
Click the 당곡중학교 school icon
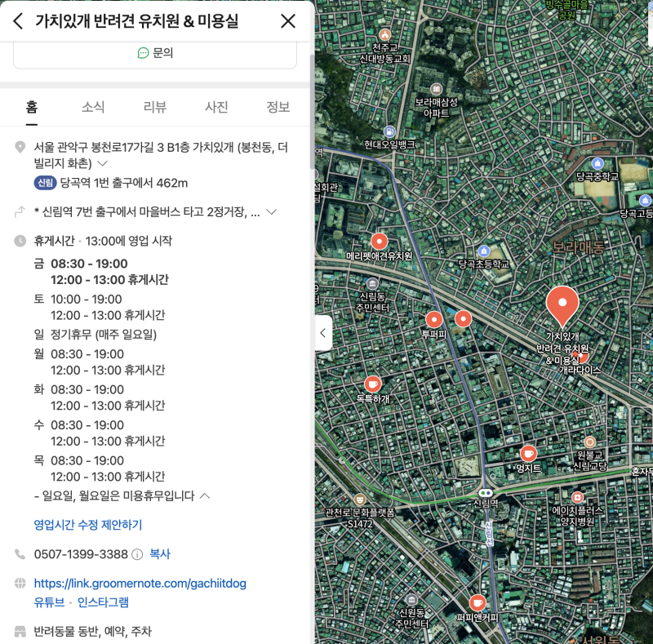pyautogui.click(x=597, y=163)
